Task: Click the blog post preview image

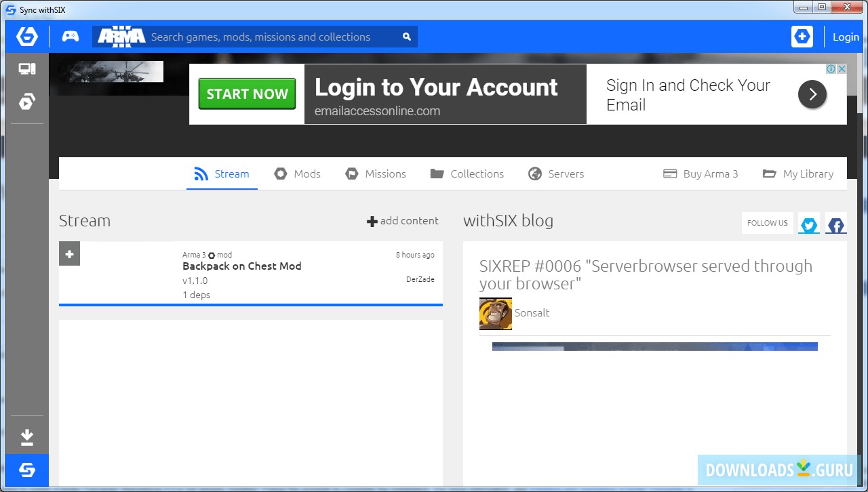Action: point(655,346)
